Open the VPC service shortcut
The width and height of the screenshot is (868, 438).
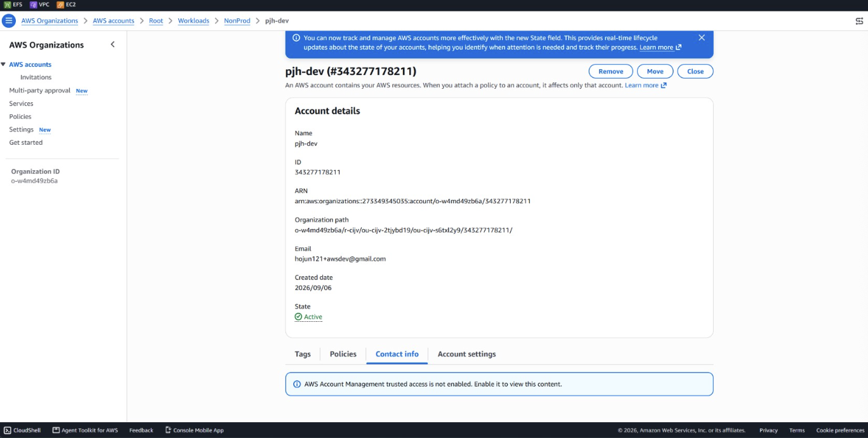[x=39, y=4]
